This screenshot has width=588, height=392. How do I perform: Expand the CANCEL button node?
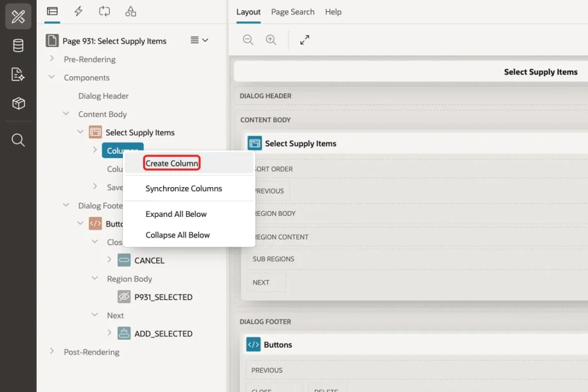[109, 259]
